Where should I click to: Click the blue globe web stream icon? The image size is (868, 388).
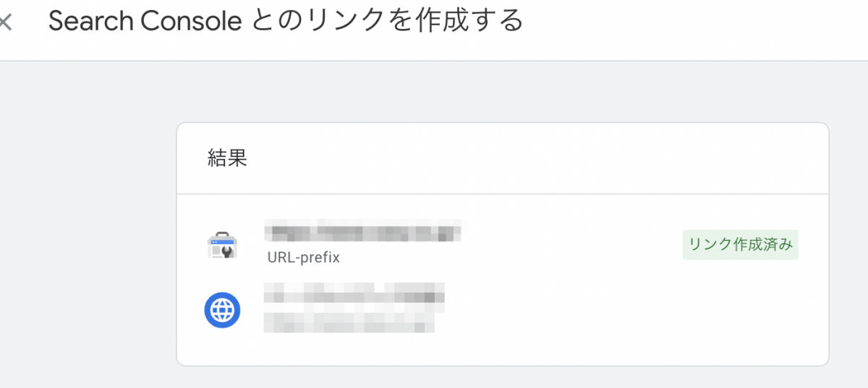(222, 310)
